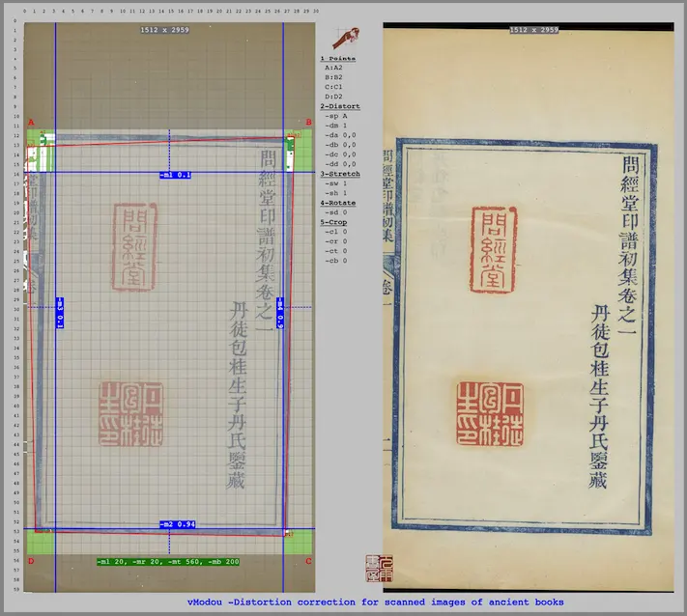Click the -da 0,0 parameter
The width and height of the screenshot is (687, 616).
click(x=340, y=135)
